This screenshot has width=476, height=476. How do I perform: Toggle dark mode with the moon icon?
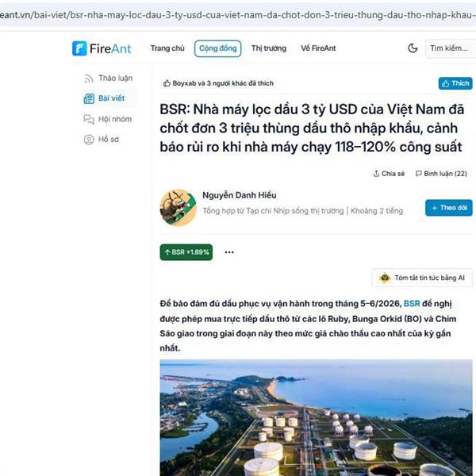[413, 48]
